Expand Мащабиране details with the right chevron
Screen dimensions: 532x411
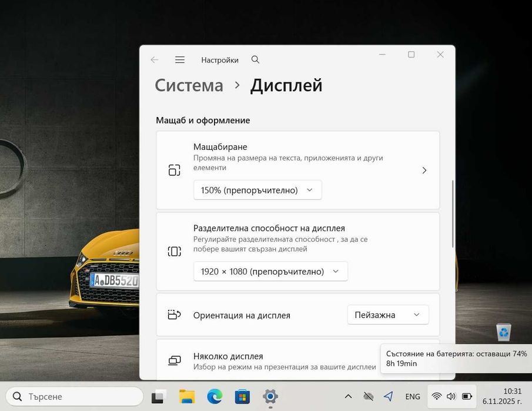point(424,171)
